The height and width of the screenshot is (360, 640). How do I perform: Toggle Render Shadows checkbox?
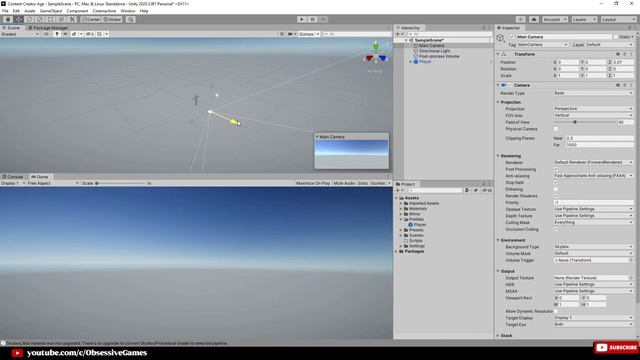click(x=556, y=196)
